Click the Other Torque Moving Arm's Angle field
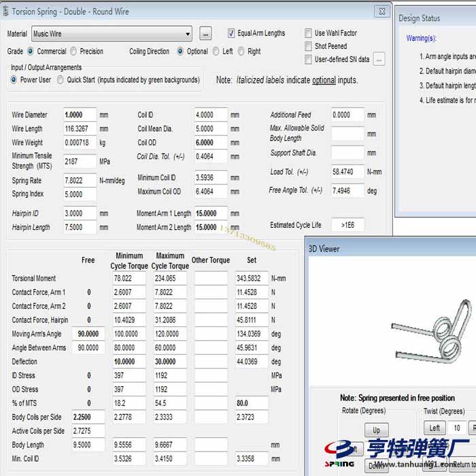 pyautogui.click(x=211, y=334)
